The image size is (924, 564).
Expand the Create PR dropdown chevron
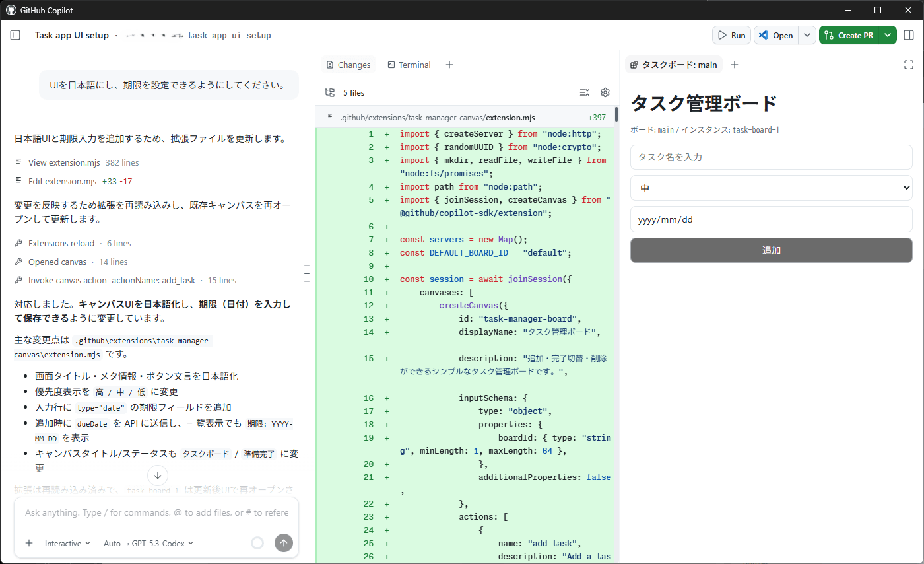pyautogui.click(x=888, y=35)
